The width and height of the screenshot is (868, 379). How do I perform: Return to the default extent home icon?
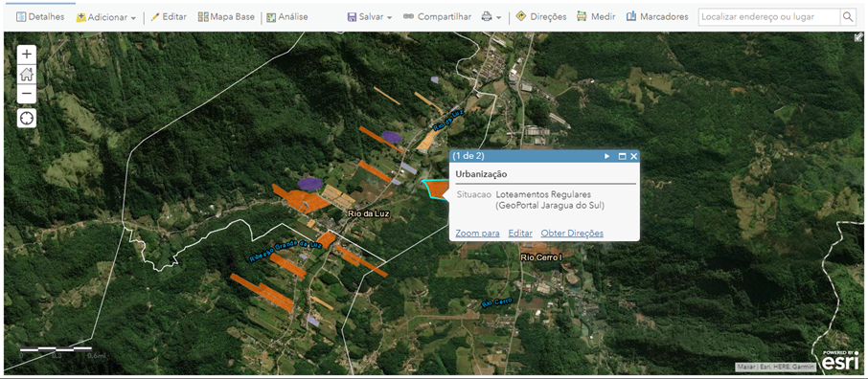pyautogui.click(x=27, y=74)
